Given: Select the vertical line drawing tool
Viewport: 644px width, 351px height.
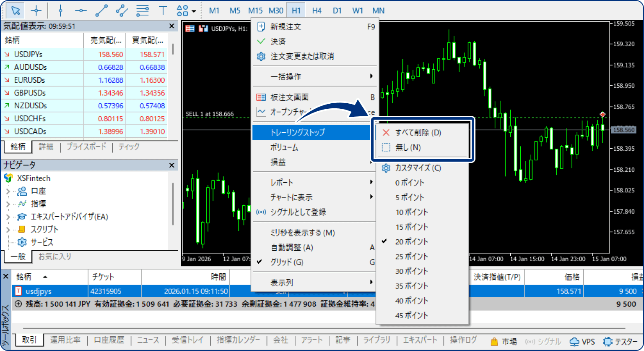Looking at the screenshot, I should coord(60,10).
